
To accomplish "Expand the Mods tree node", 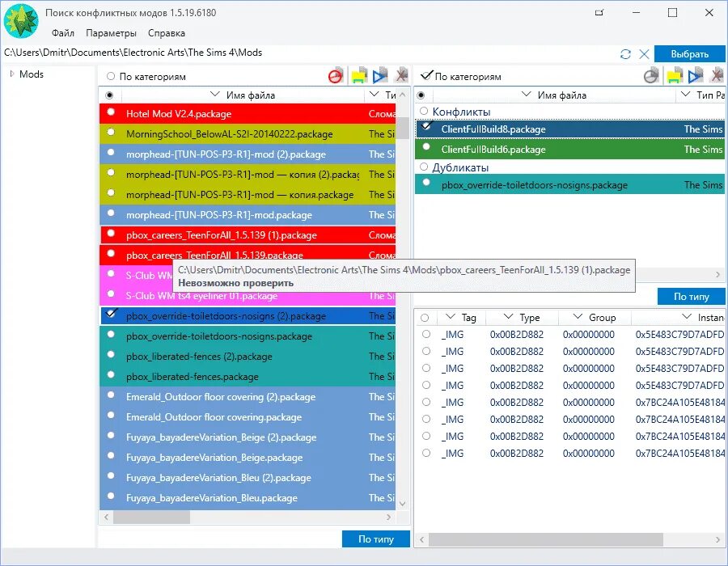I will coord(12,74).
